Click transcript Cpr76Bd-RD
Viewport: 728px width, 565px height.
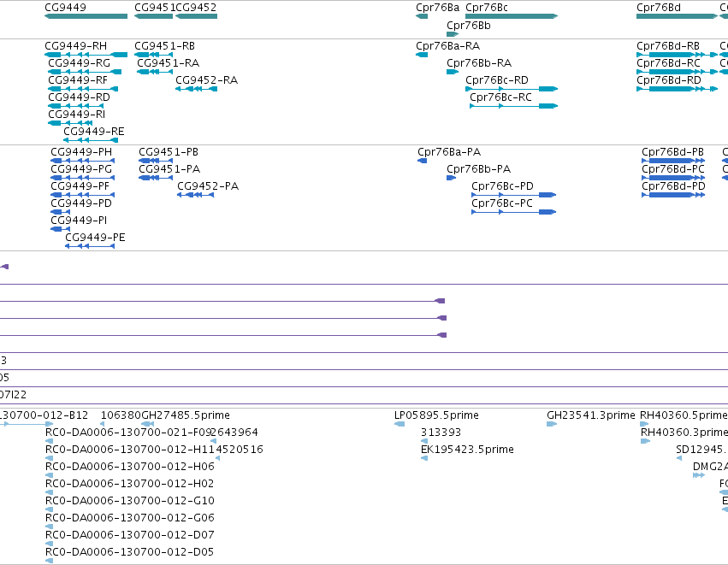coord(669,80)
